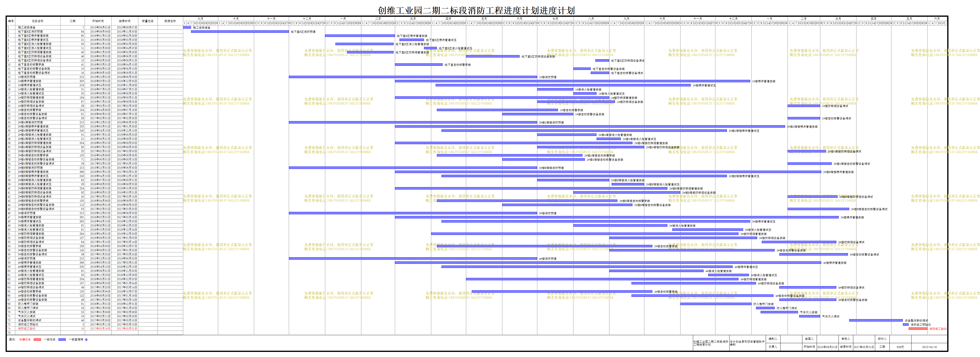The height and width of the screenshot is (357, 980).
Task: Click the 编制人 cell in title block
Action: click(773, 339)
